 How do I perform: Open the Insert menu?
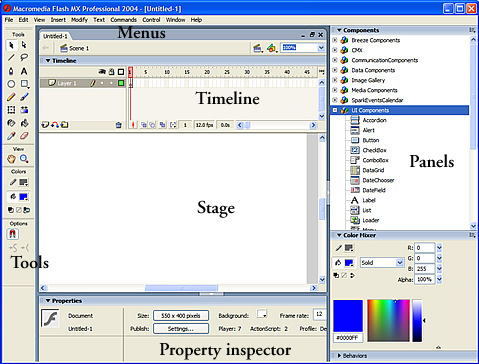click(x=58, y=20)
